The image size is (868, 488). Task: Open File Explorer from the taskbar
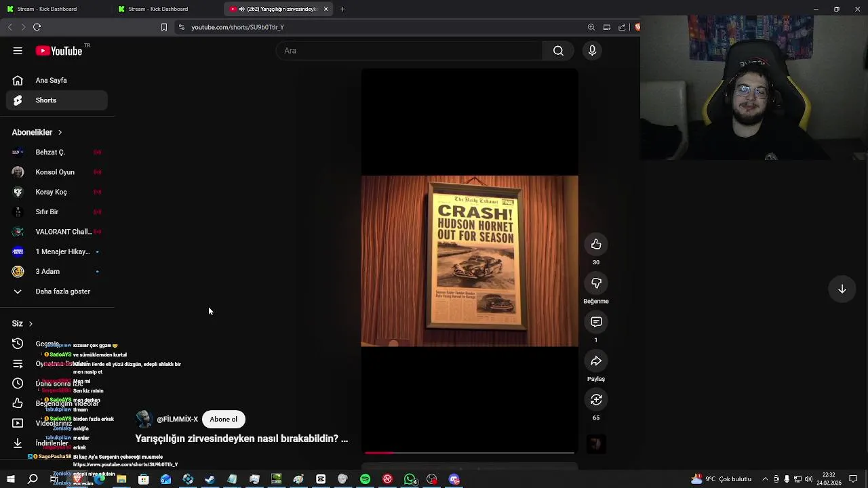121,479
